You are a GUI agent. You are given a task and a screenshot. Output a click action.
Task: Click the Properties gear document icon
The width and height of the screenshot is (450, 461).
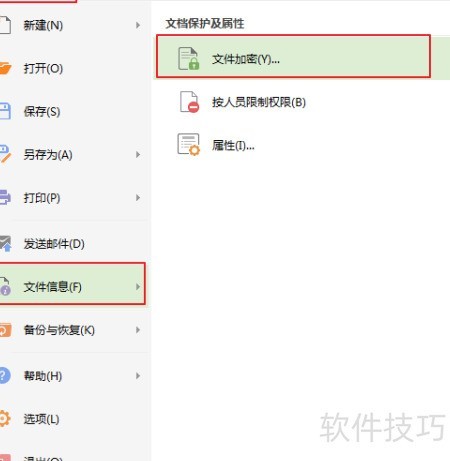tap(189, 145)
